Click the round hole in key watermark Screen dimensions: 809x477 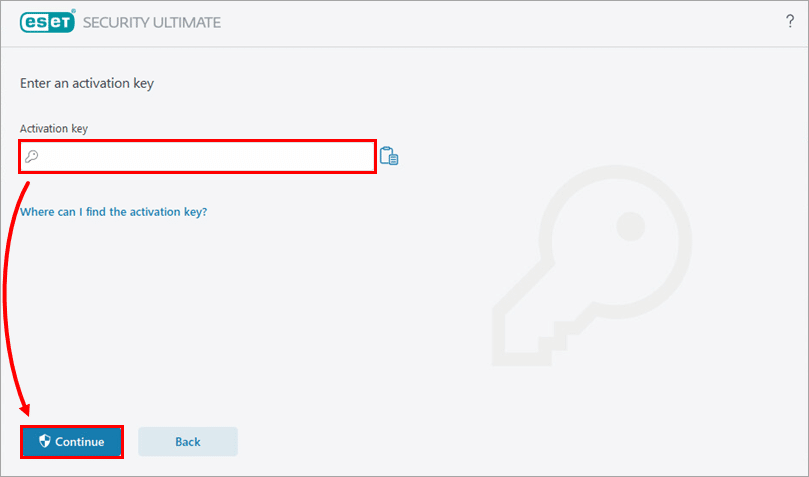coord(630,225)
